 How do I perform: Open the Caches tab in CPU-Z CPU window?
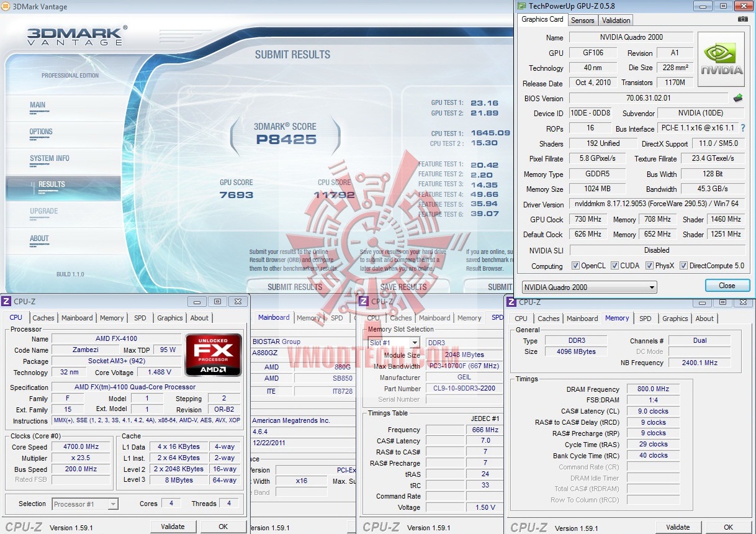coord(43,318)
